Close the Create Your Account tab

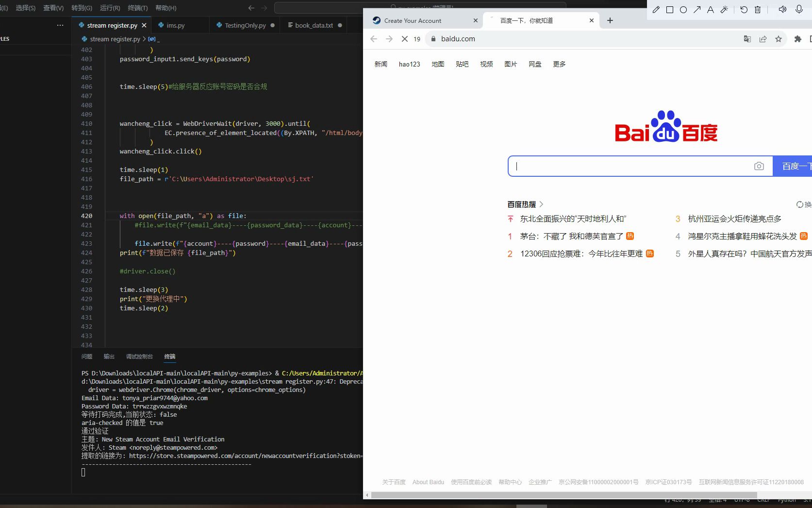[x=476, y=20]
